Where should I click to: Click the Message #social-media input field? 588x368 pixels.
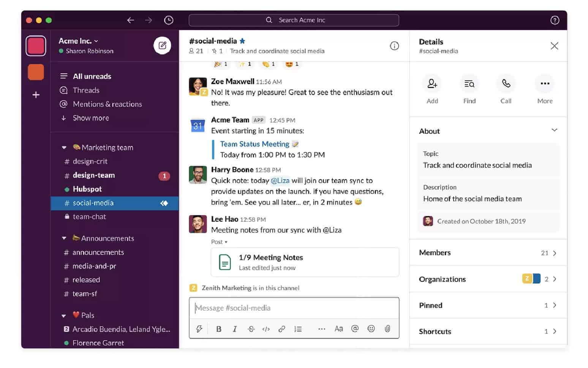[x=294, y=308]
